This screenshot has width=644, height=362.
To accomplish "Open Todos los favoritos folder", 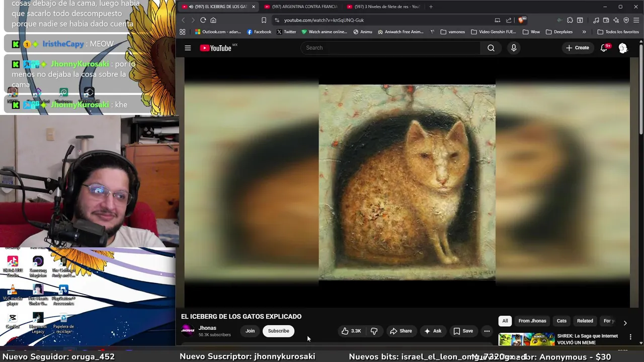I will [618, 32].
